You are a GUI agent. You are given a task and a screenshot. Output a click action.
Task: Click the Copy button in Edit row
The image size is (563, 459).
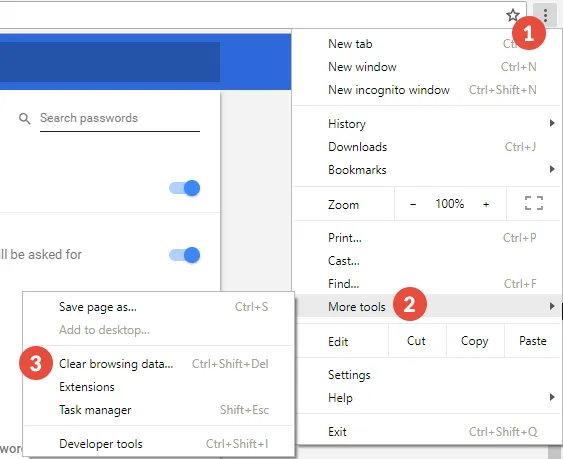coord(475,340)
